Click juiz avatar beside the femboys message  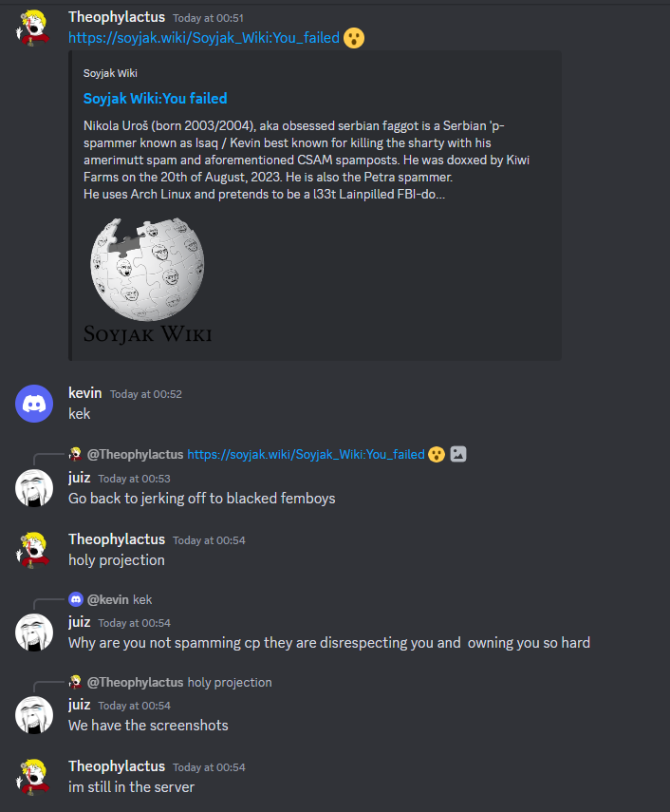[x=34, y=488]
